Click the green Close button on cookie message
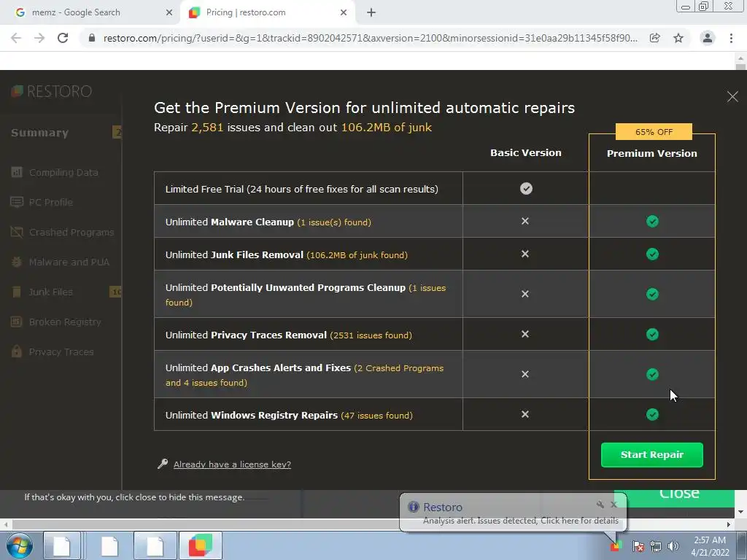747x560 pixels. [674, 498]
